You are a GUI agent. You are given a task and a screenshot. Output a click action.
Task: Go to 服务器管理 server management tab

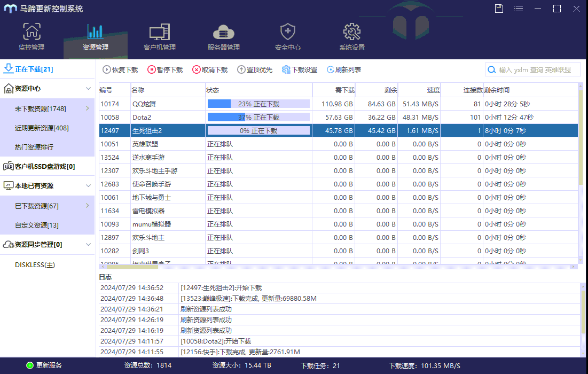223,37
